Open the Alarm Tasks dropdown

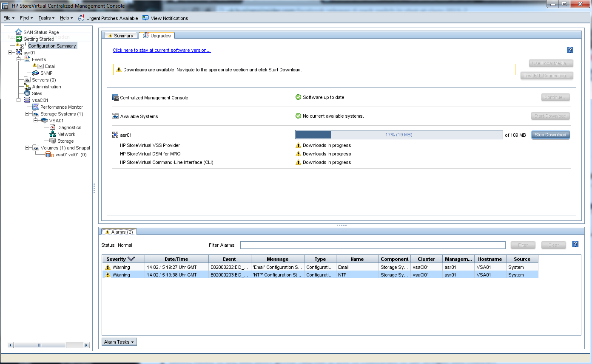click(119, 342)
